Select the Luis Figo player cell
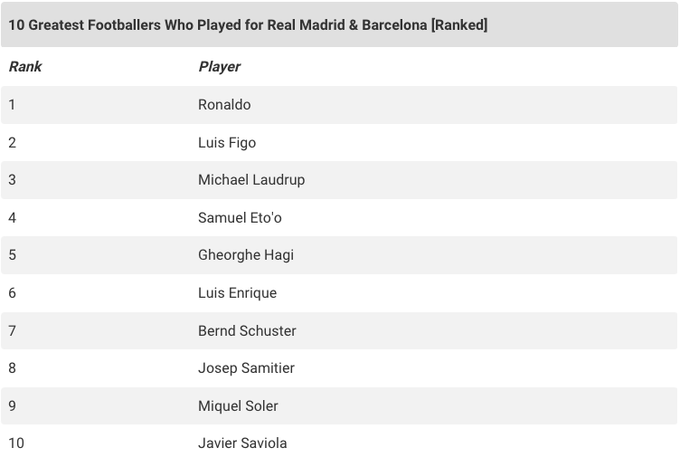This screenshot has width=680, height=467. point(227,143)
